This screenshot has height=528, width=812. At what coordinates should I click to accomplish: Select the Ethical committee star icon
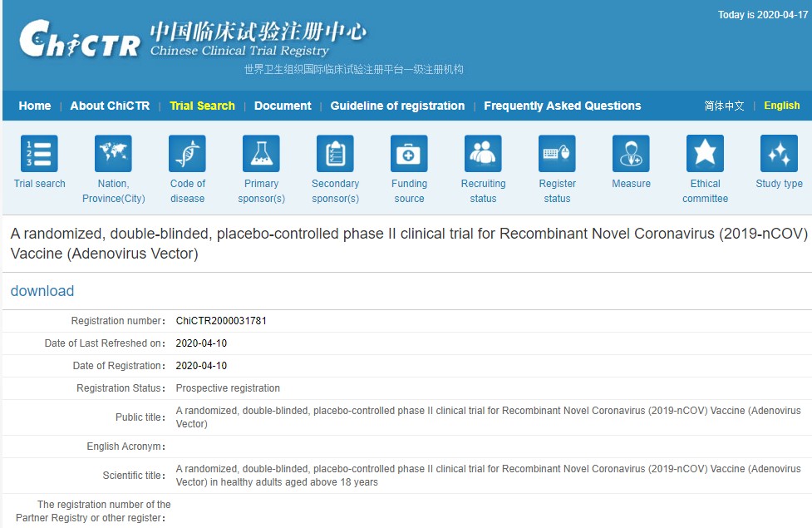(x=705, y=154)
